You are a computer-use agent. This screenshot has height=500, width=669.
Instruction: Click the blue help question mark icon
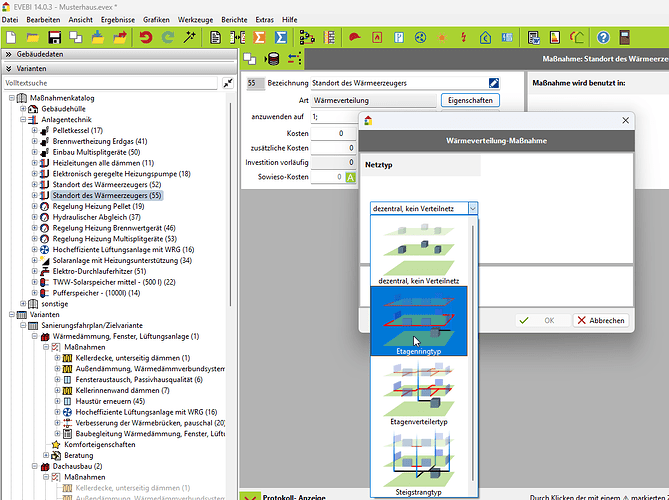[x=603, y=37]
